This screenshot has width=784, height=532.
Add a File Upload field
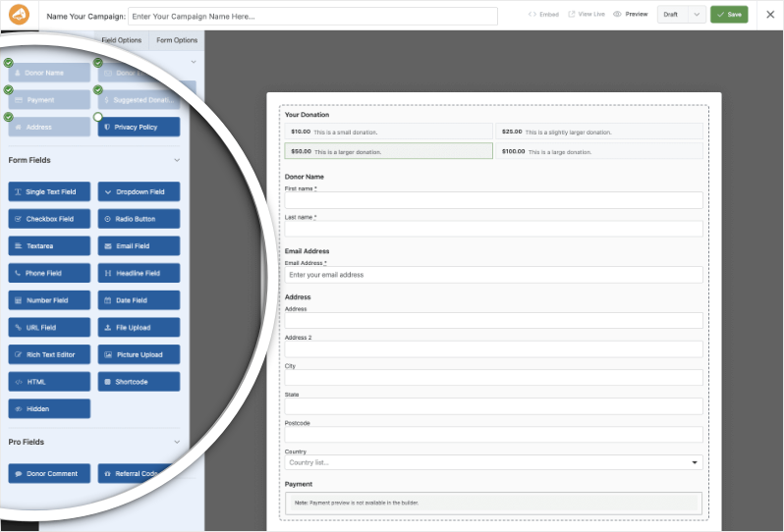click(x=139, y=328)
